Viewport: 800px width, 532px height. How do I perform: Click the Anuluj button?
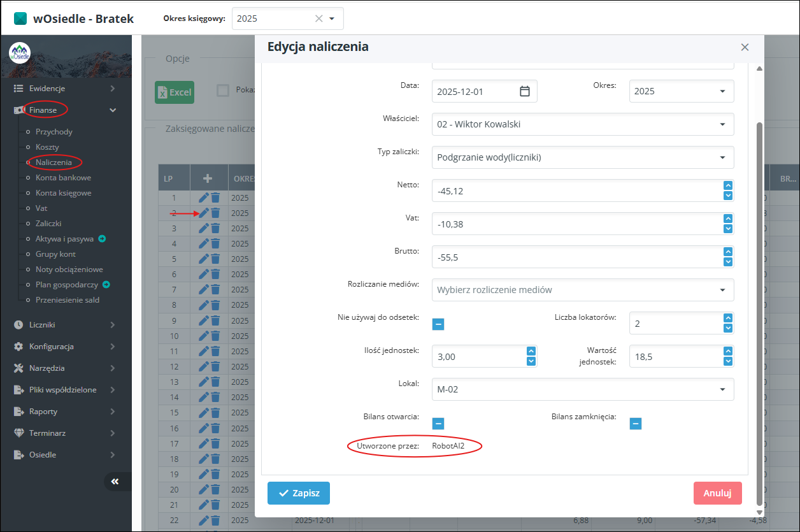click(717, 493)
